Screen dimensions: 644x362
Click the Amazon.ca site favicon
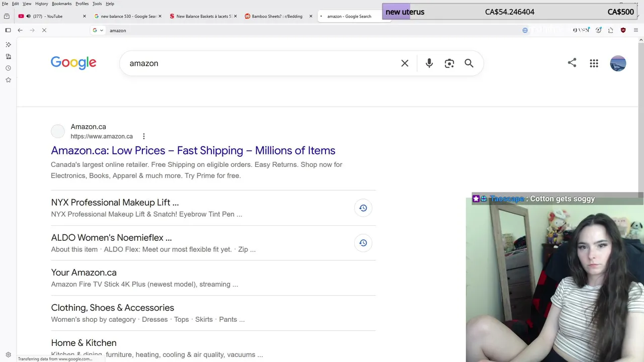pos(58,131)
